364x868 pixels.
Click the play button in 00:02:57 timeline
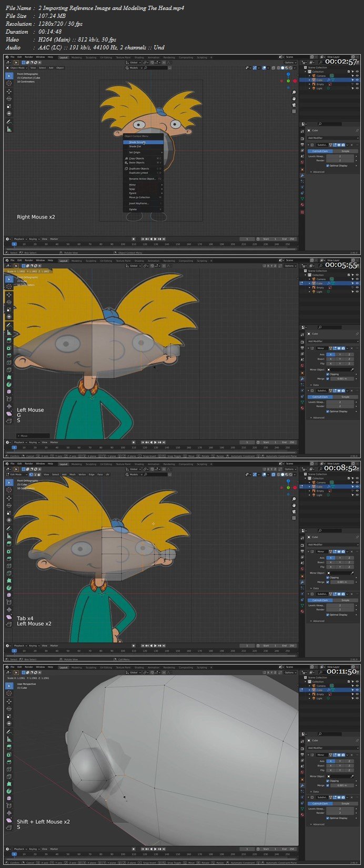click(155, 239)
